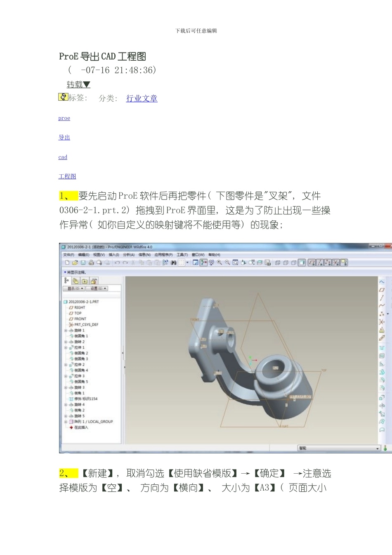The image size is (392, 555).
Task: Open the 编辑(E) menu
Action: click(x=84, y=255)
